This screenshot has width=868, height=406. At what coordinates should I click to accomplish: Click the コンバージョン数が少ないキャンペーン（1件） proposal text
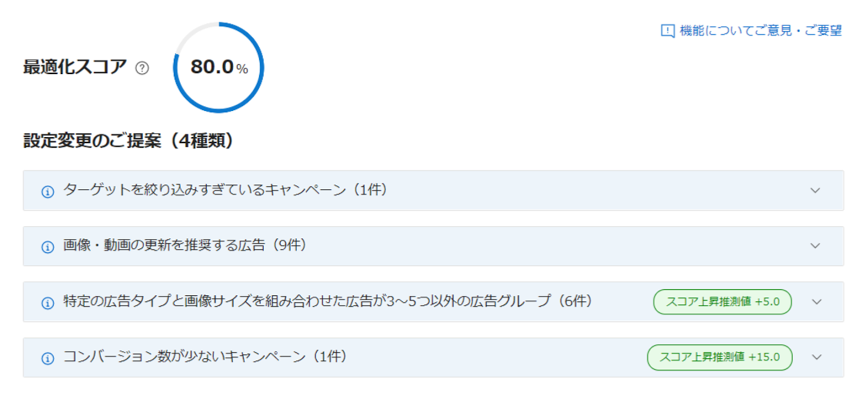coord(205,357)
